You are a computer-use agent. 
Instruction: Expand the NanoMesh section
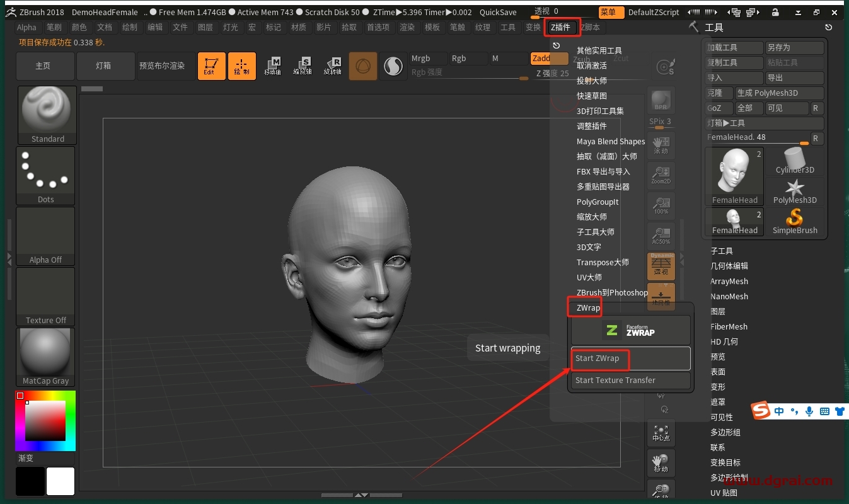pos(729,296)
